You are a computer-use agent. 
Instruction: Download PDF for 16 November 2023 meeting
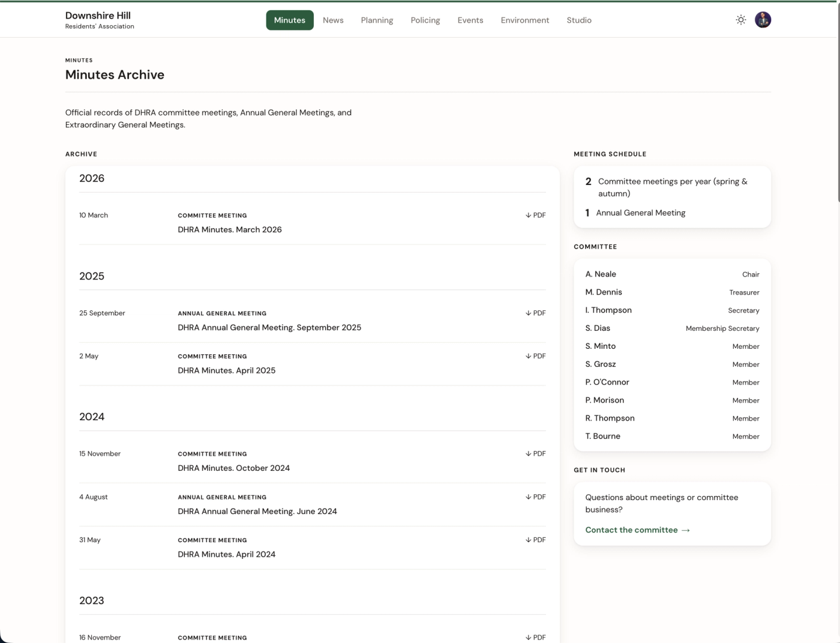click(x=535, y=637)
